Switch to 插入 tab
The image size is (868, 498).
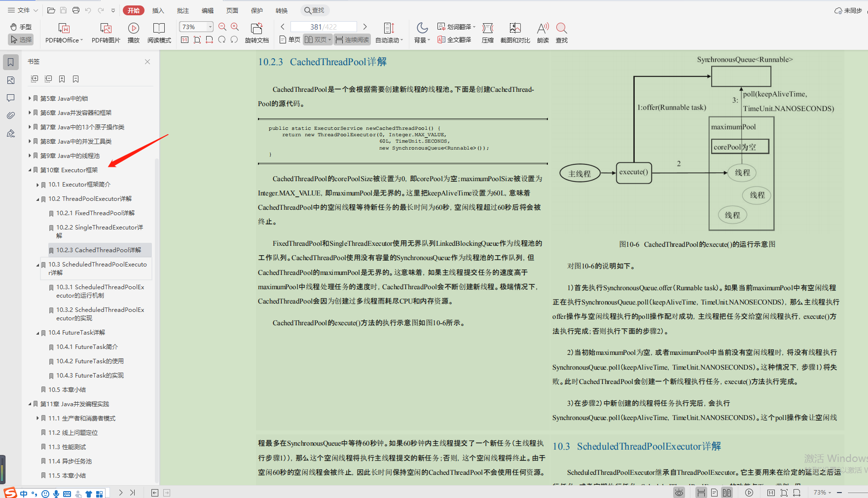(158, 10)
